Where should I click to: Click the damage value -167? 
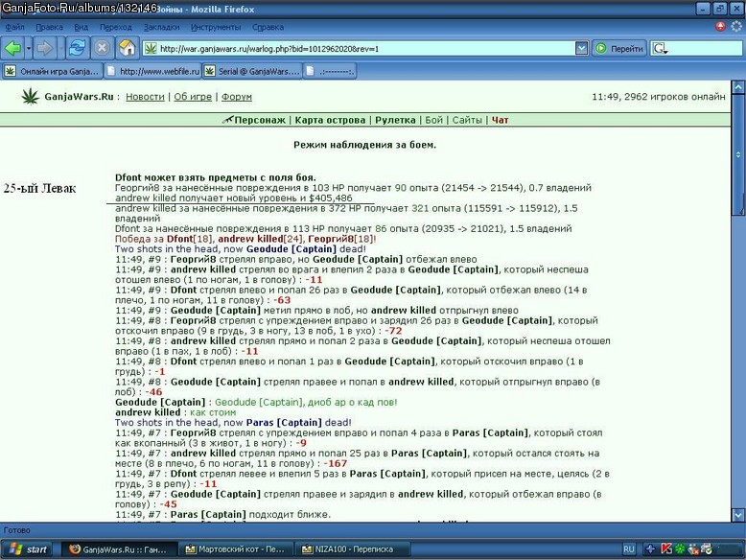click(336, 463)
